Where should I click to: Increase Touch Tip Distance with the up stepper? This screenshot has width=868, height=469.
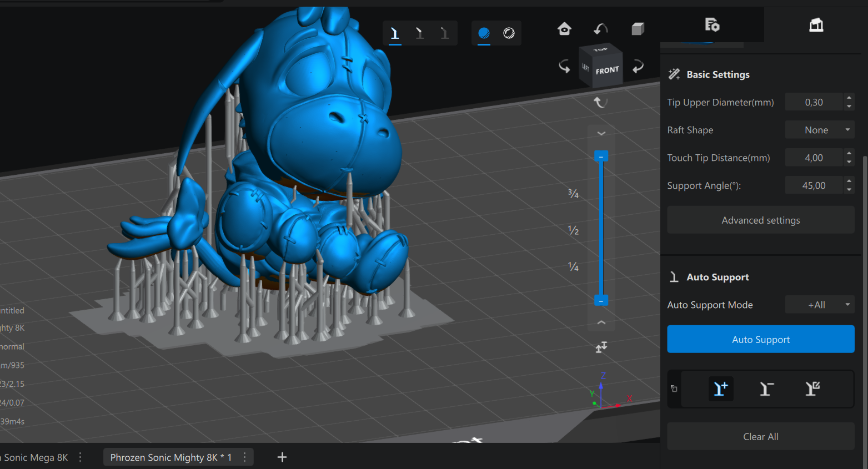click(x=849, y=153)
